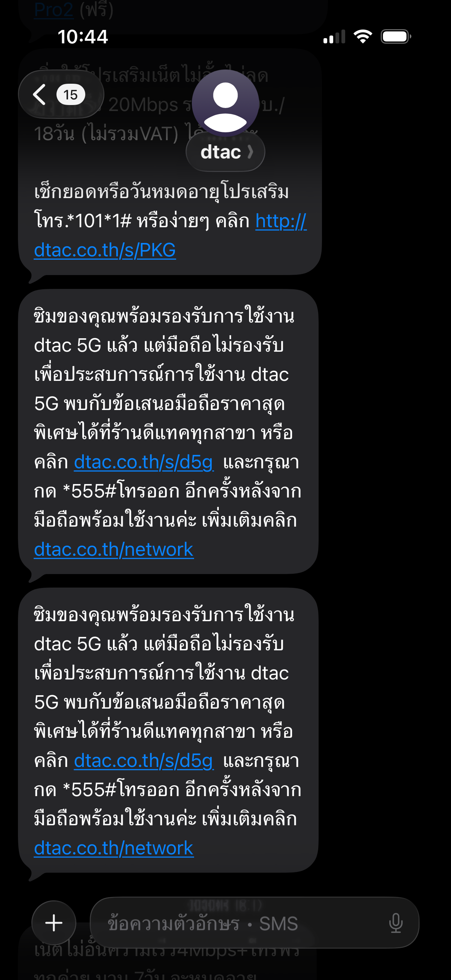Open dtac.co.th/s/d5g link in last message
This screenshot has height=980, width=451.
coord(144,761)
